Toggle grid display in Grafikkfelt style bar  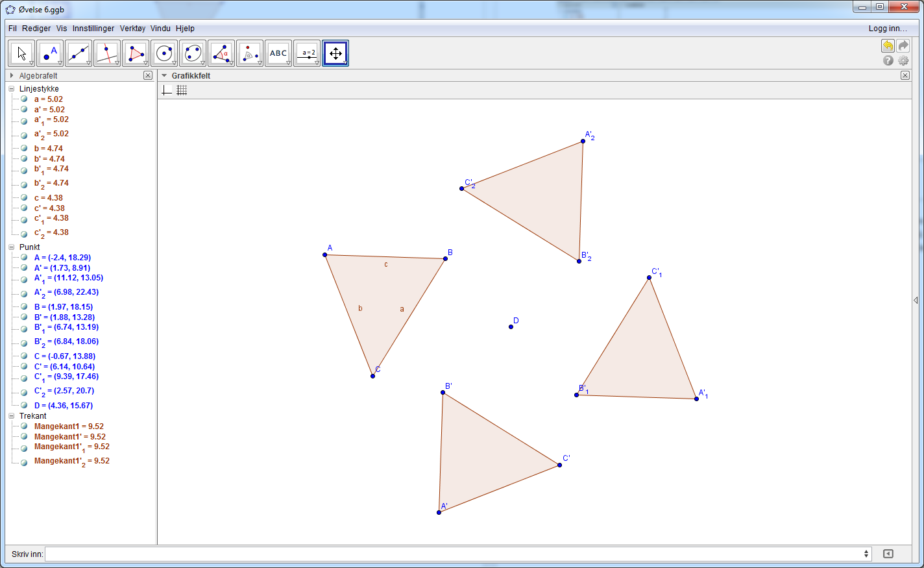(x=182, y=90)
